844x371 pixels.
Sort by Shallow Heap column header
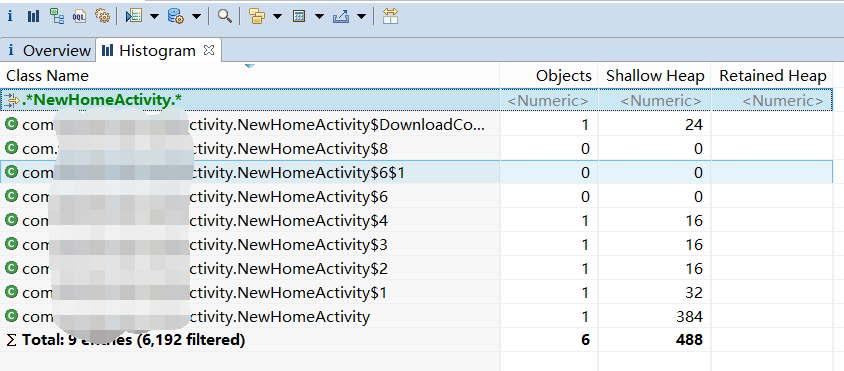point(655,76)
